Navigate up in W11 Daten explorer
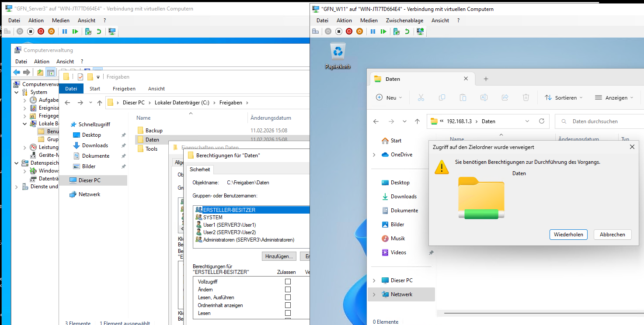This screenshot has width=644, height=325. point(418,121)
